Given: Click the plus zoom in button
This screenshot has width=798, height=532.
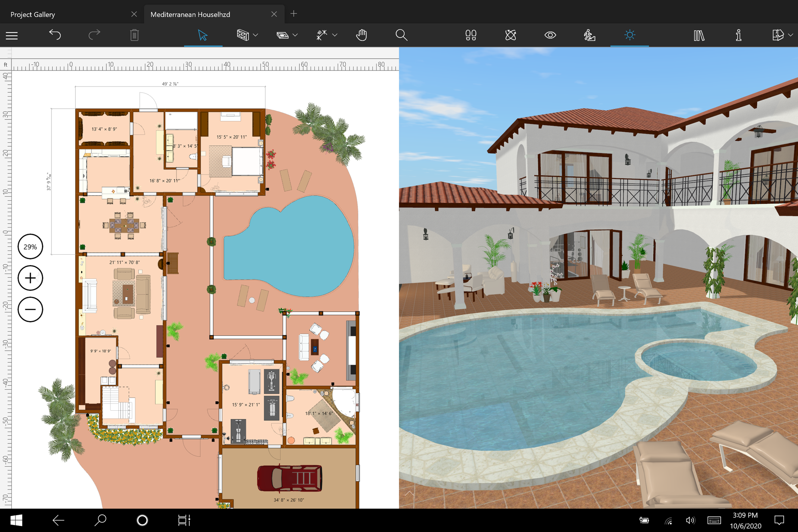Looking at the screenshot, I should pyautogui.click(x=30, y=278).
